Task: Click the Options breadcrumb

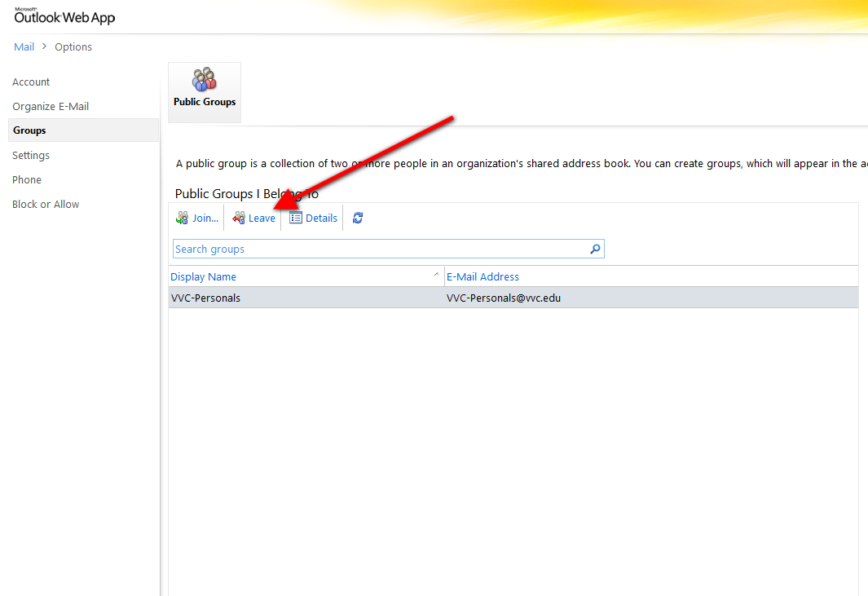Action: point(73,47)
